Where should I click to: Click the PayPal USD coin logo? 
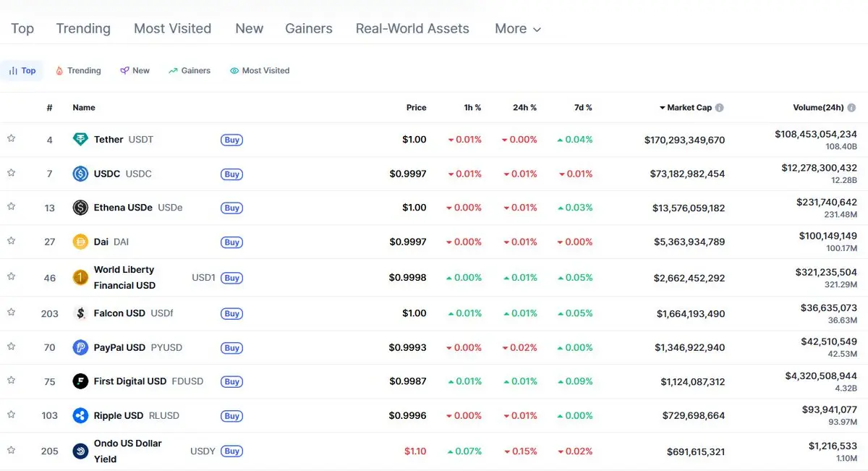pos(80,347)
